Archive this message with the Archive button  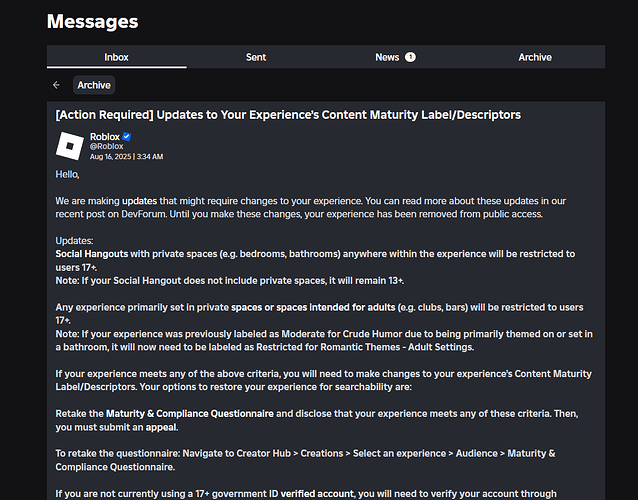[x=94, y=85]
